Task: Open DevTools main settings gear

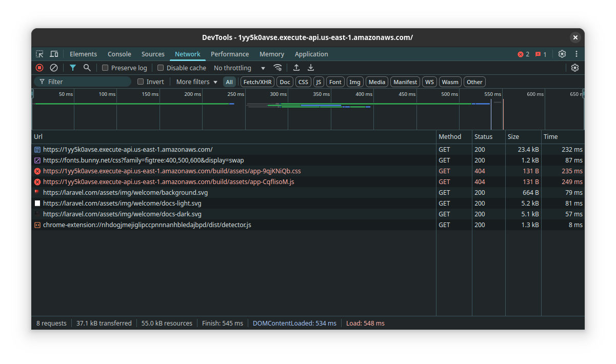Action: [x=562, y=54]
